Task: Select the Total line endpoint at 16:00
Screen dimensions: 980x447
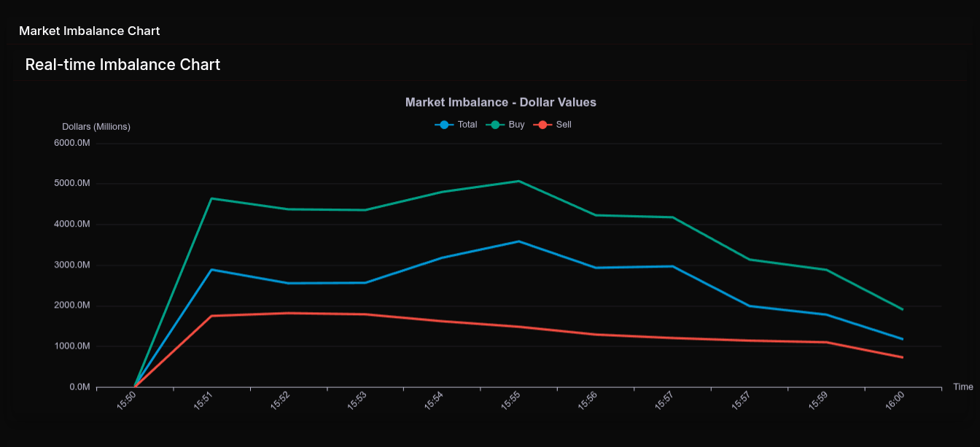Action: tap(903, 339)
